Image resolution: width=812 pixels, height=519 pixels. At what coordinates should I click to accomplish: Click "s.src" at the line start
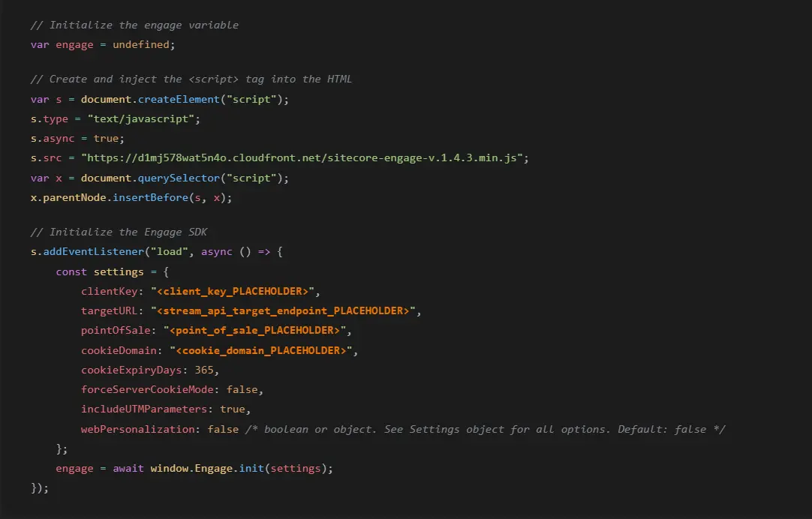[x=46, y=157]
